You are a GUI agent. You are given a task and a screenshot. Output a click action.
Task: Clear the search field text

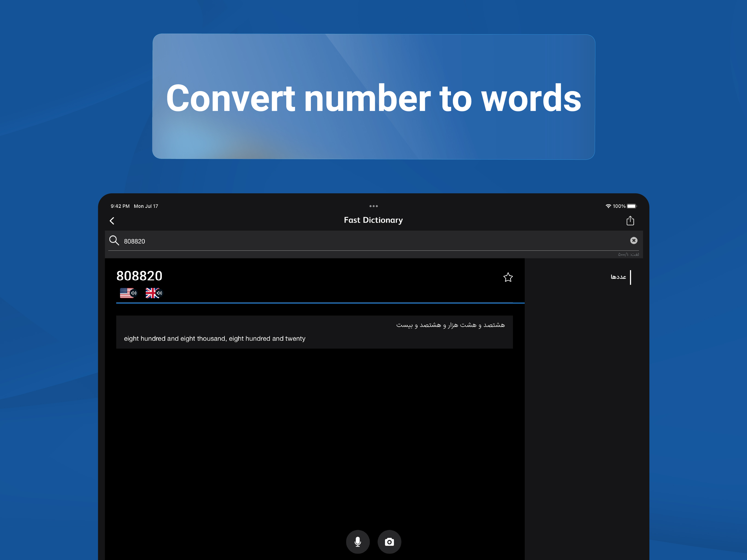click(x=634, y=240)
